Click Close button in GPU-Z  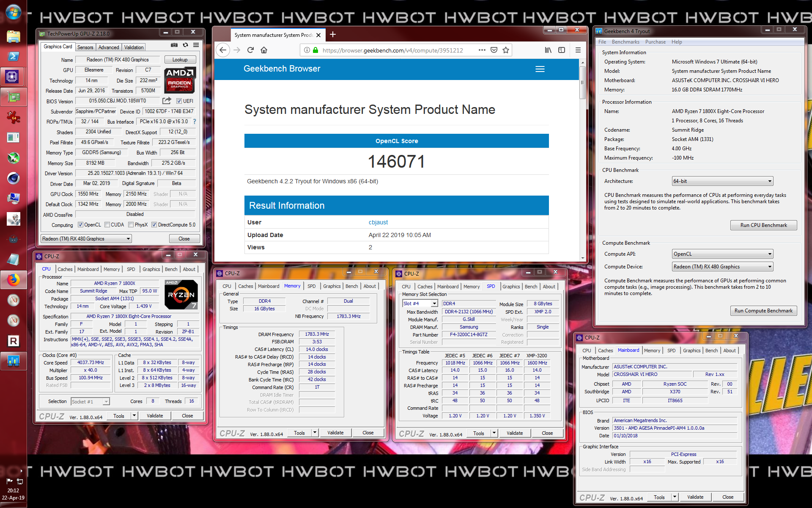[x=184, y=239]
